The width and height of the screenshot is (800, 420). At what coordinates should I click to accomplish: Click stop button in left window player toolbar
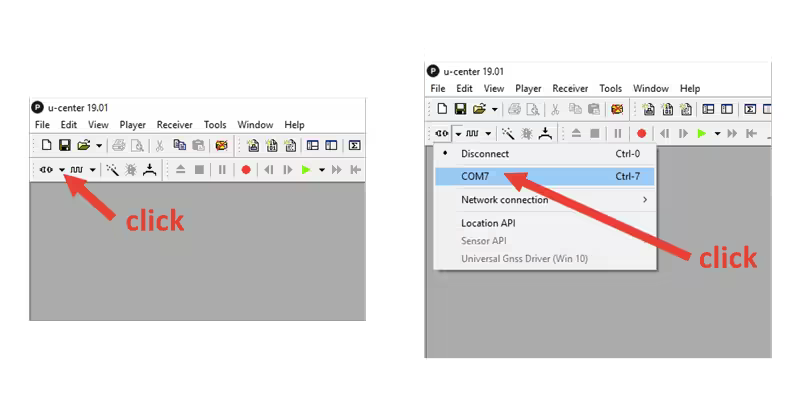coord(199,170)
